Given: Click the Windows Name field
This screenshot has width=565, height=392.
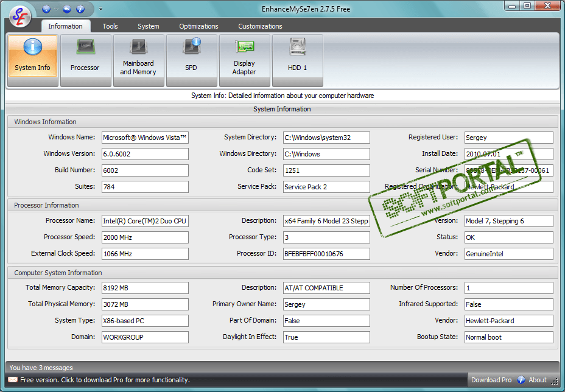Looking at the screenshot, I should (x=145, y=138).
